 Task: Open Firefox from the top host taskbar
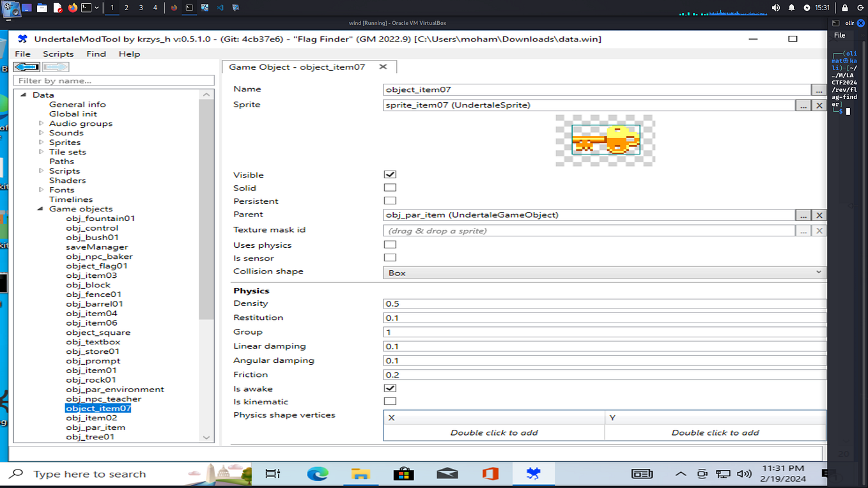pos(72,8)
